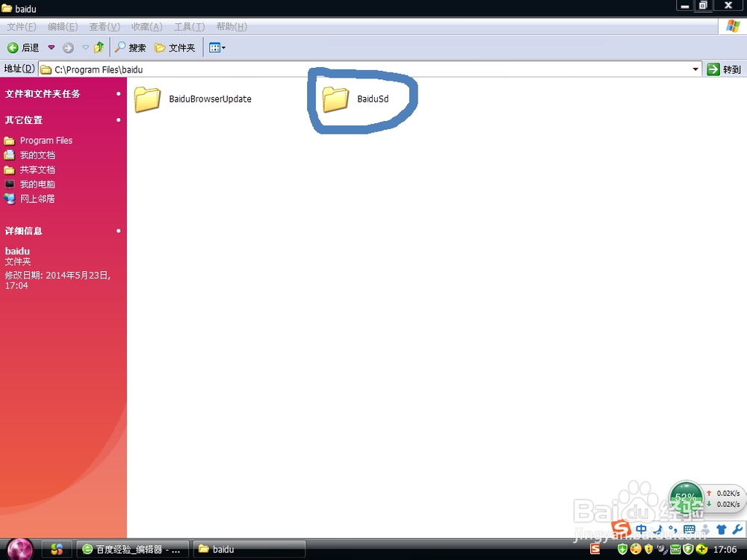747x560 pixels.
Task: Click the grey user icon on IME bar
Action: tap(706, 529)
